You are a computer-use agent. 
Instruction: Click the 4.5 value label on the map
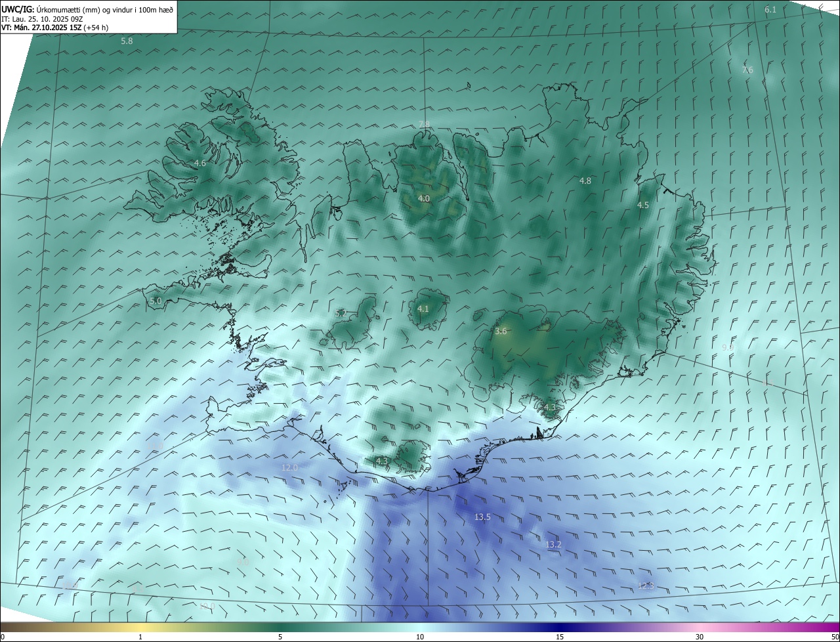click(x=643, y=205)
